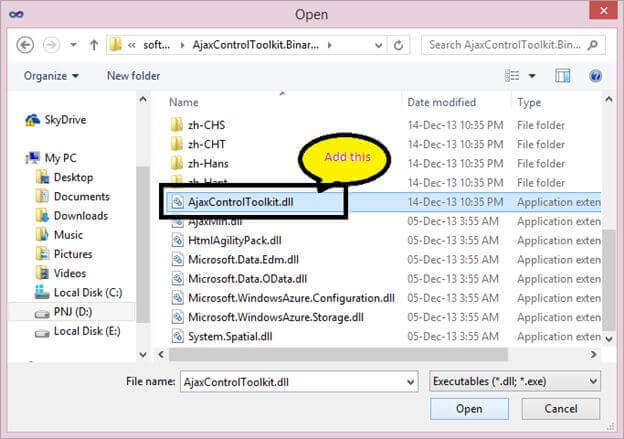Screen dimensions: 624x439
Task: Click the horizontal scrollbar right arrow
Action: coord(593,354)
